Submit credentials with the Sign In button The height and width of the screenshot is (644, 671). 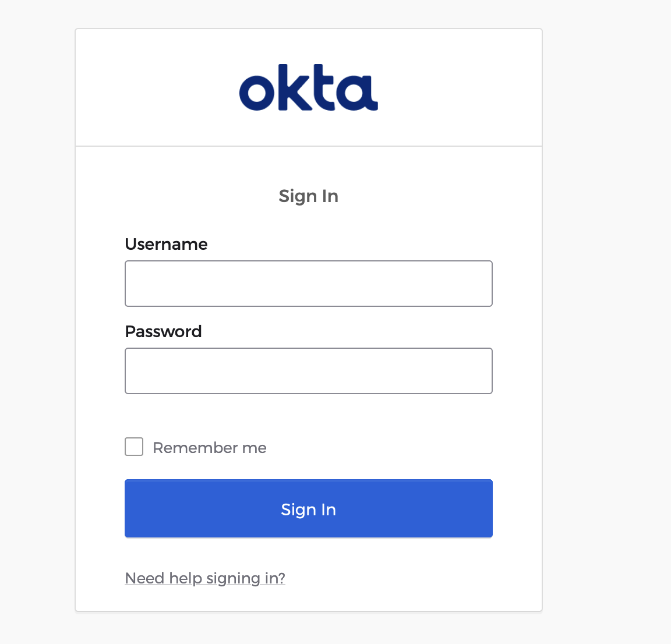pos(309,508)
